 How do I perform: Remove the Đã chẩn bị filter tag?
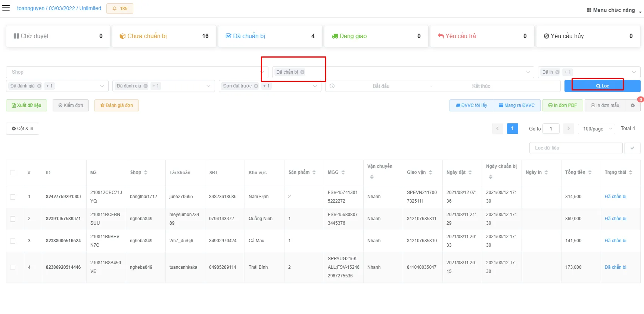click(302, 72)
